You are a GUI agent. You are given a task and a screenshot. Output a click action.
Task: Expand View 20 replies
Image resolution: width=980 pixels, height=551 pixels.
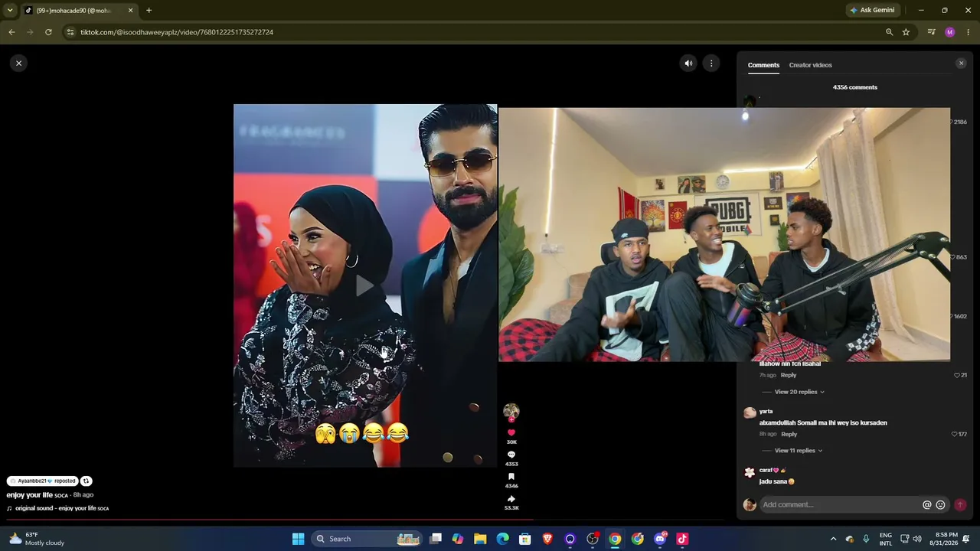(799, 392)
